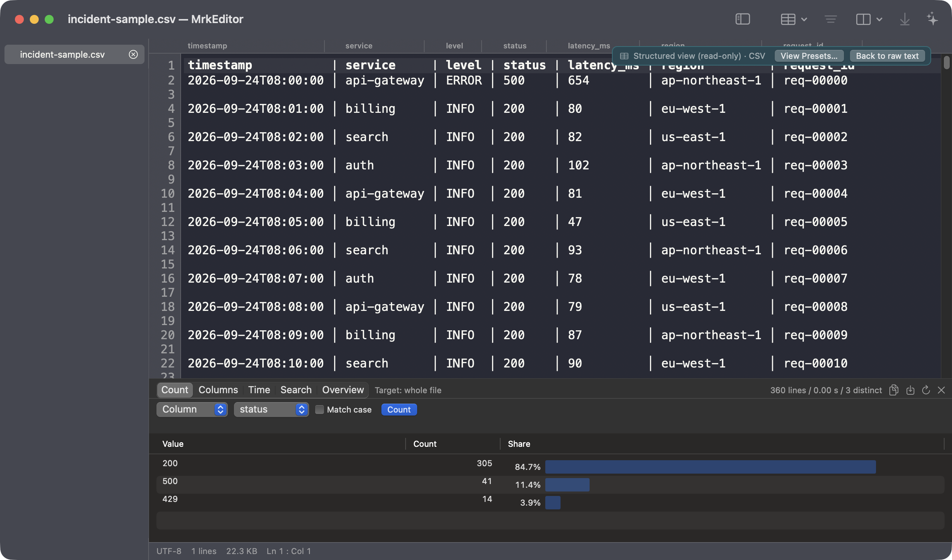The height and width of the screenshot is (560, 952).
Task: Click the blue Count button
Action: click(399, 409)
